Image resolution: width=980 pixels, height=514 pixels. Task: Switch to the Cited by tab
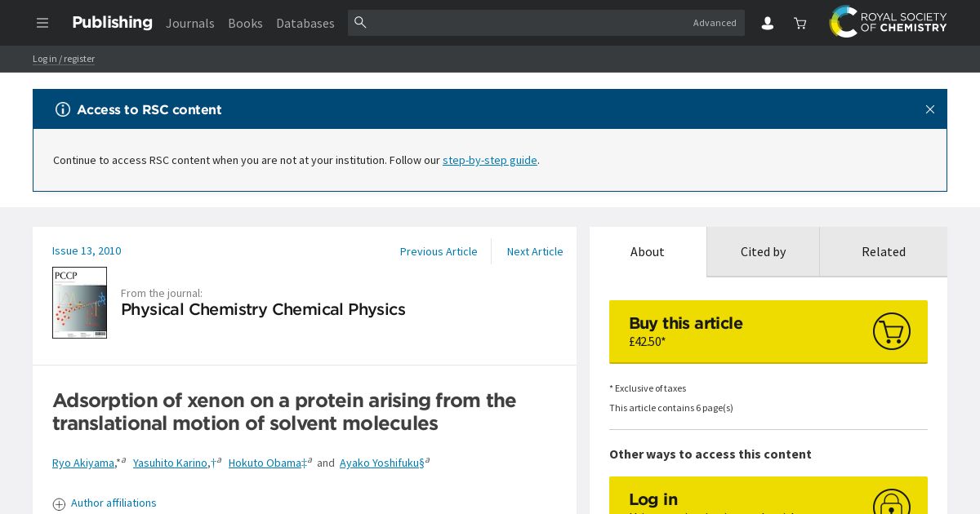pos(763,251)
